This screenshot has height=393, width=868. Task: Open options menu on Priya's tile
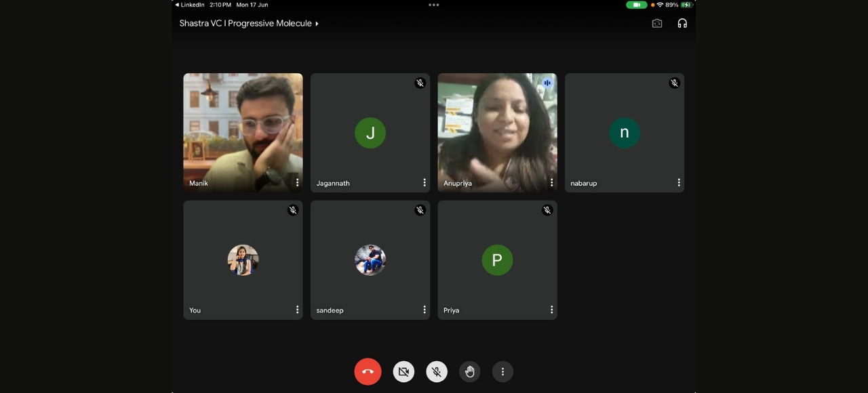[x=551, y=310]
